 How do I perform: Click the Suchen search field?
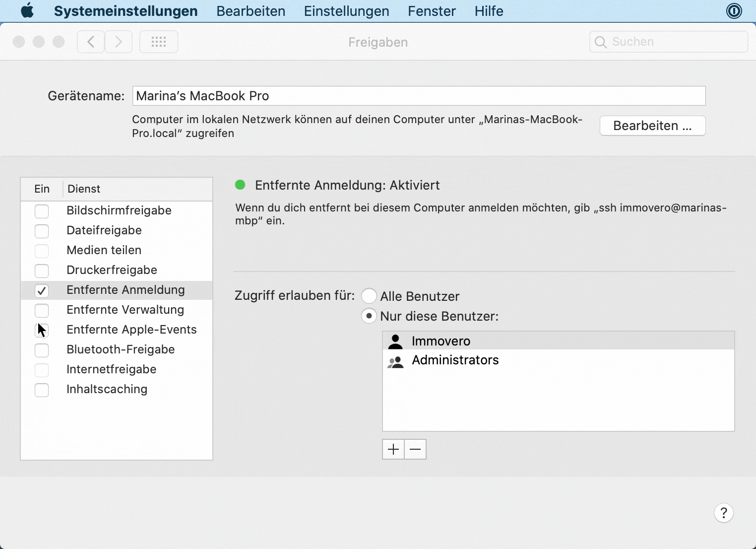(668, 42)
